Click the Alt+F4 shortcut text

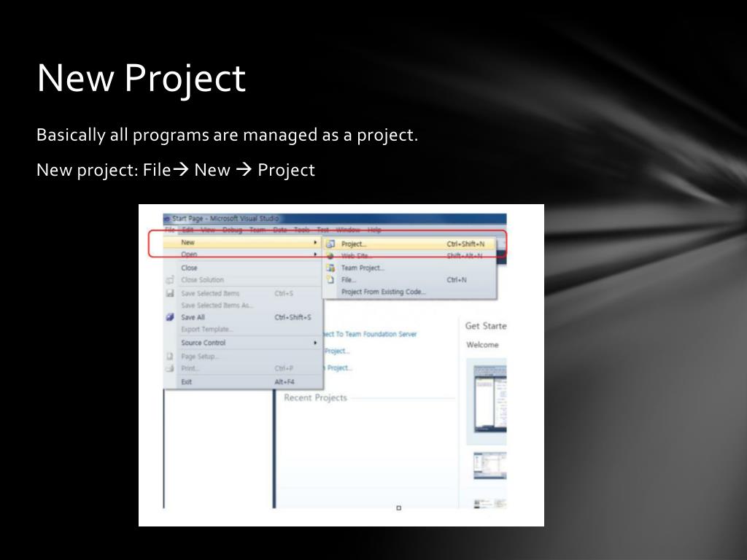285,381
